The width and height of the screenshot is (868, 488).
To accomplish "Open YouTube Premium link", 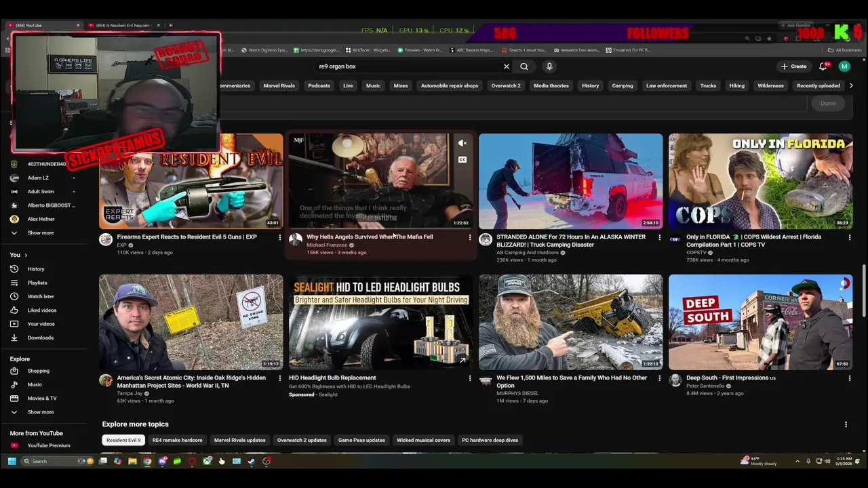I will pos(49,445).
